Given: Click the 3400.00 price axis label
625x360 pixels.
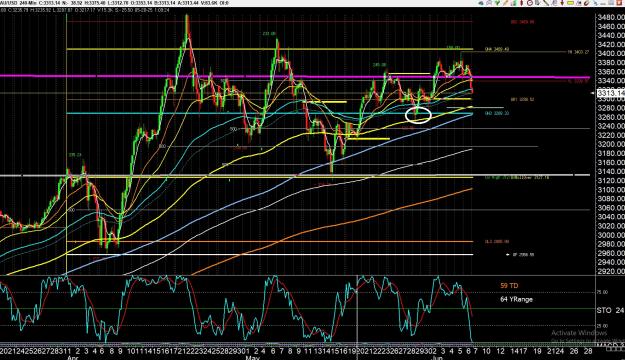Looking at the screenshot, I should tap(611, 53).
